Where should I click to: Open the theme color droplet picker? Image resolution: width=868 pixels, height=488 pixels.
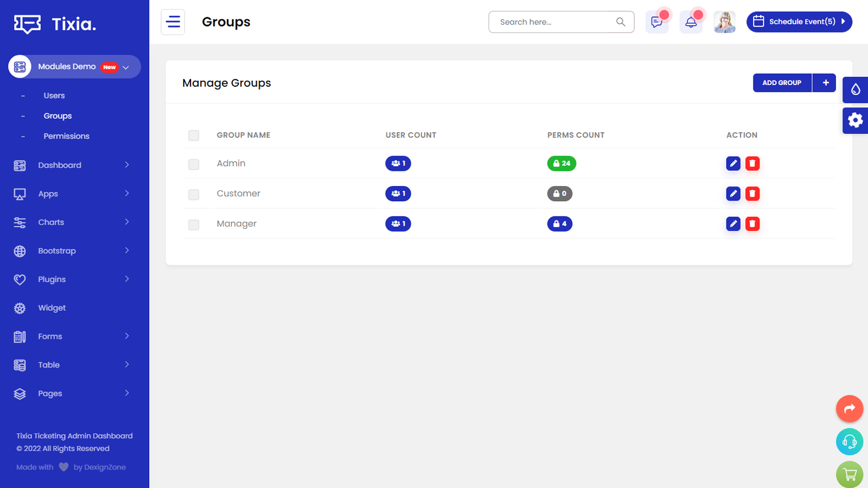(856, 89)
